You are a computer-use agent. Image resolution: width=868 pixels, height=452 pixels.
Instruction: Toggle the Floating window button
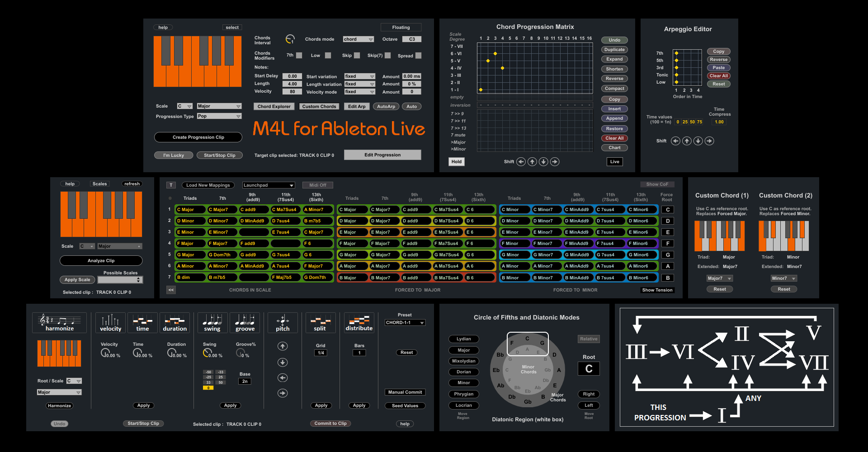(401, 28)
